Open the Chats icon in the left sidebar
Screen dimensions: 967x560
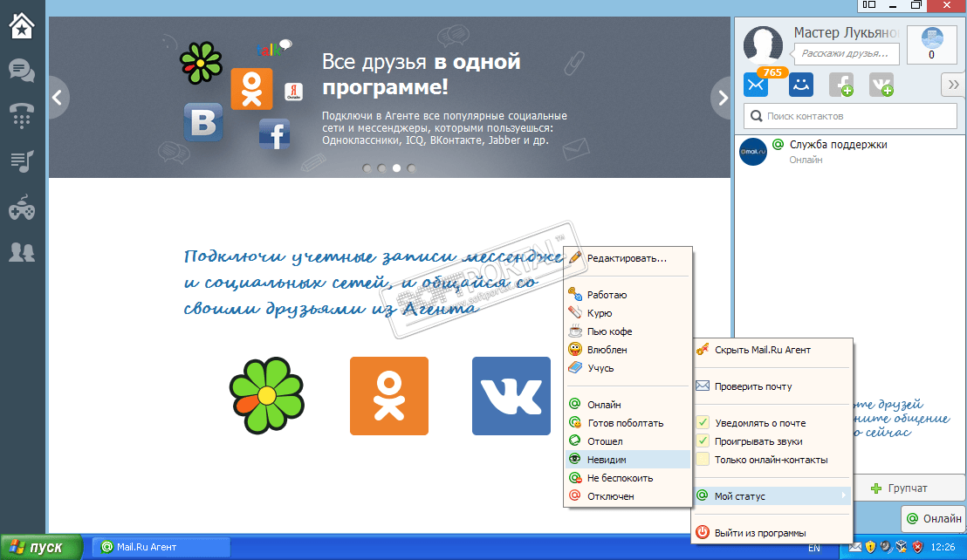click(x=22, y=70)
